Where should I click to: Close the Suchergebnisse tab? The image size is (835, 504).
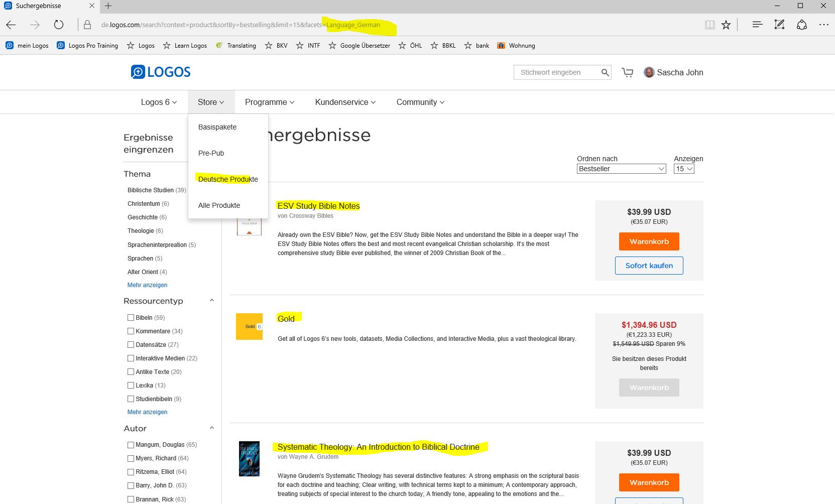(x=91, y=6)
